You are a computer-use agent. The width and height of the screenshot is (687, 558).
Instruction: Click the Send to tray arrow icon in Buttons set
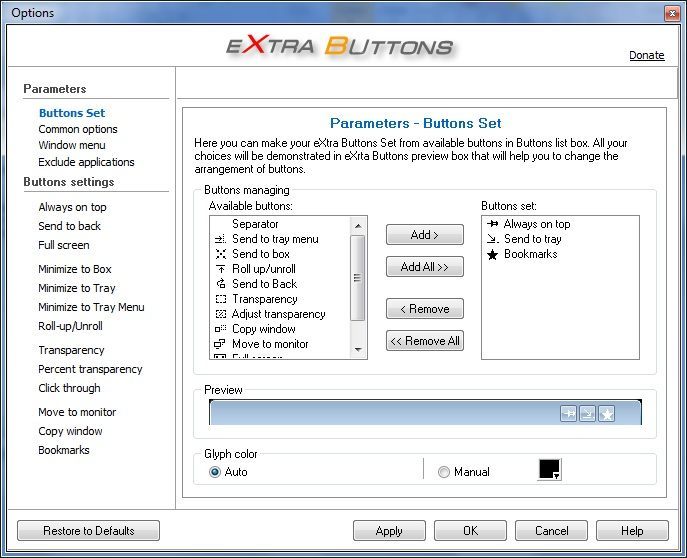[493, 239]
